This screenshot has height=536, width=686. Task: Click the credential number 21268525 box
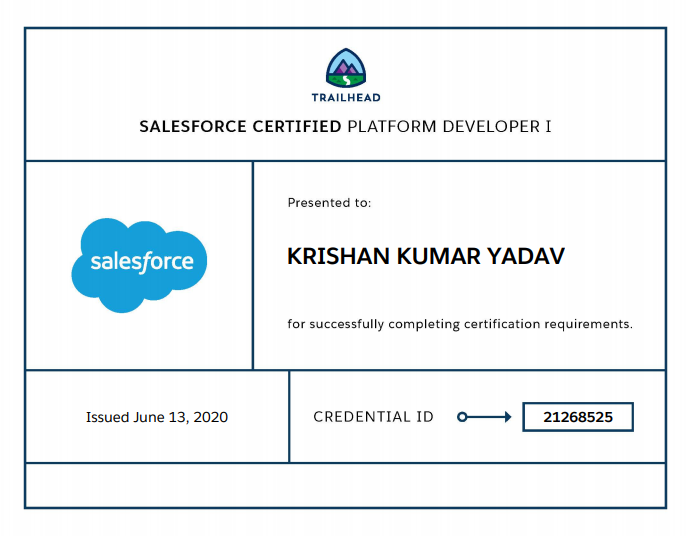click(x=578, y=417)
